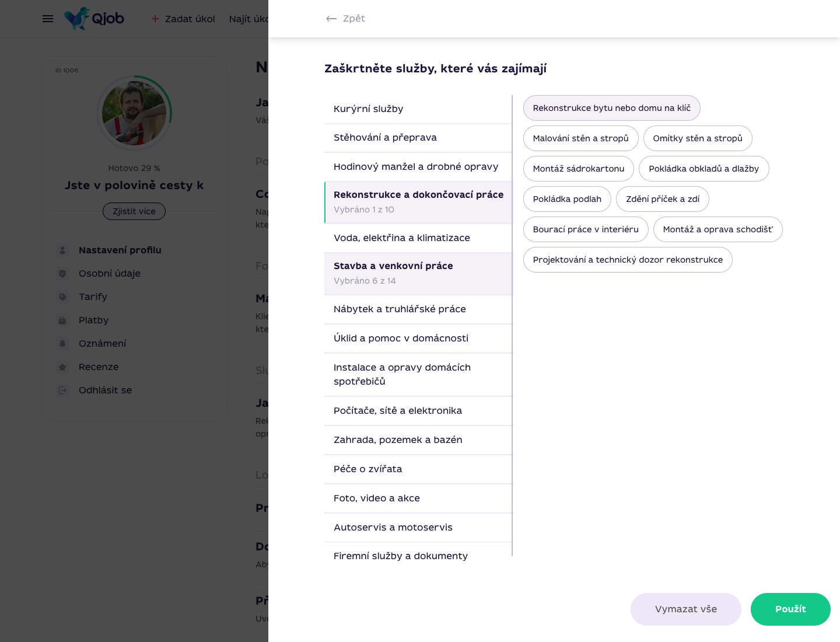The height and width of the screenshot is (642, 840).
Task: Click the Zjistit více button
Action: (x=134, y=211)
